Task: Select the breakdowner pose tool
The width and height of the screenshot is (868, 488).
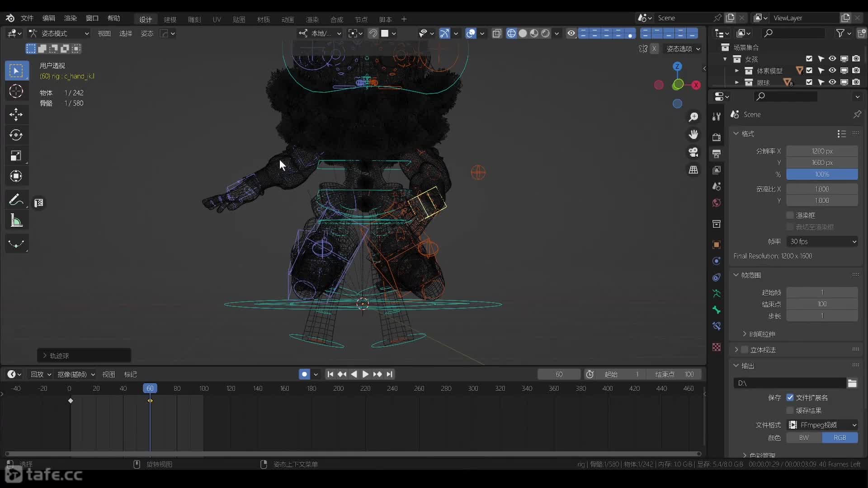Action: (x=16, y=244)
